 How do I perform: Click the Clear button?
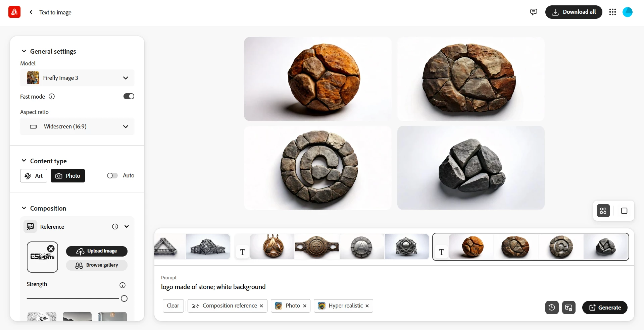173,306
